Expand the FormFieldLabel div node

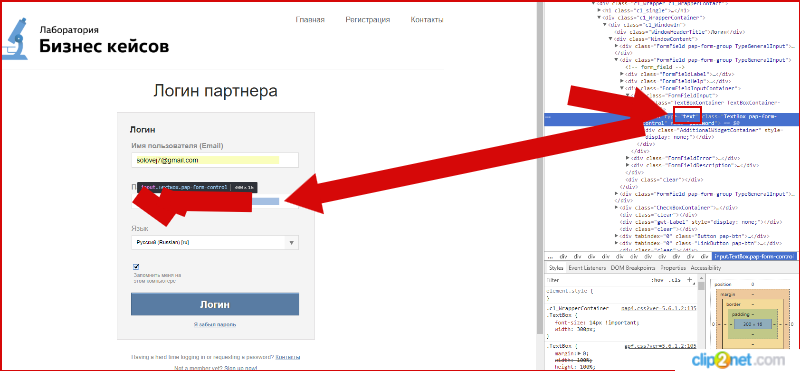coord(622,74)
